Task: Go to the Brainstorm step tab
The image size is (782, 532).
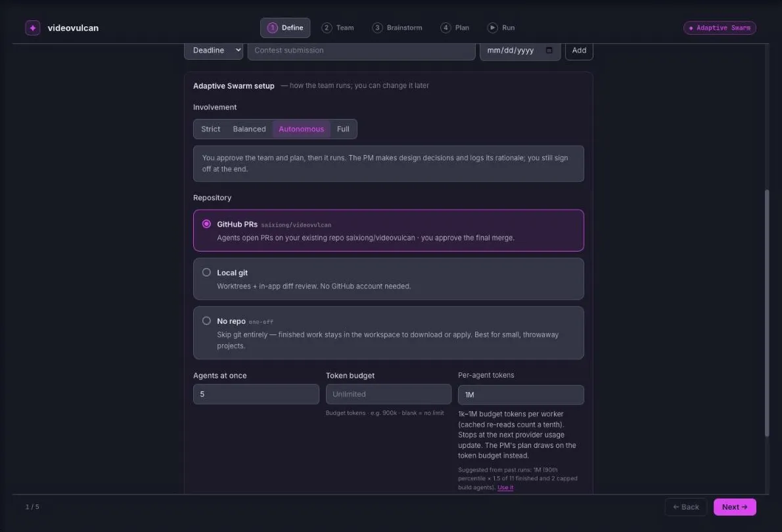Action: (x=397, y=28)
